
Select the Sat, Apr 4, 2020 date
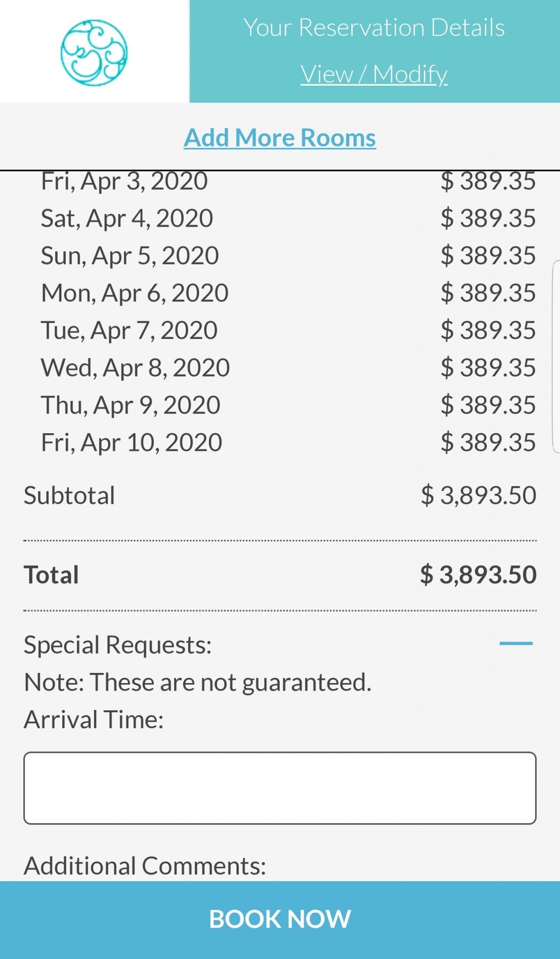coord(127,218)
